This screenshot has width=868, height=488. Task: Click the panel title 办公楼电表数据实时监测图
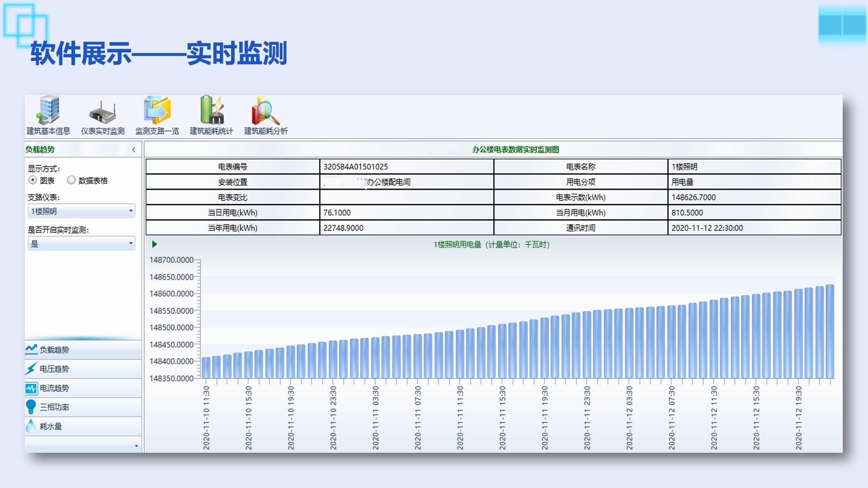coord(516,150)
